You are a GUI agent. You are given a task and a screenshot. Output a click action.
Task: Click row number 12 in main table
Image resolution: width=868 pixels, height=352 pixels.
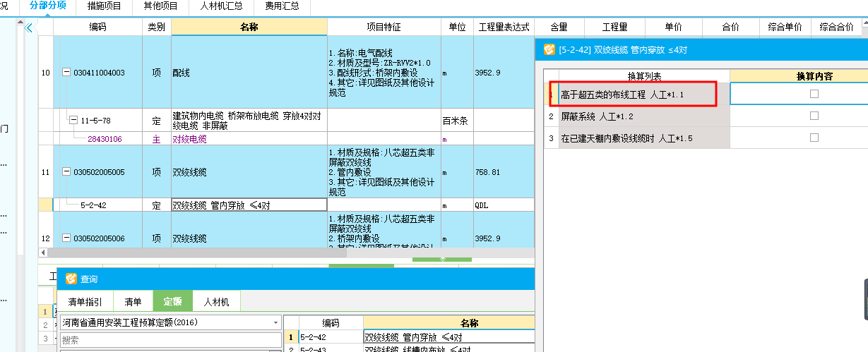coord(45,238)
